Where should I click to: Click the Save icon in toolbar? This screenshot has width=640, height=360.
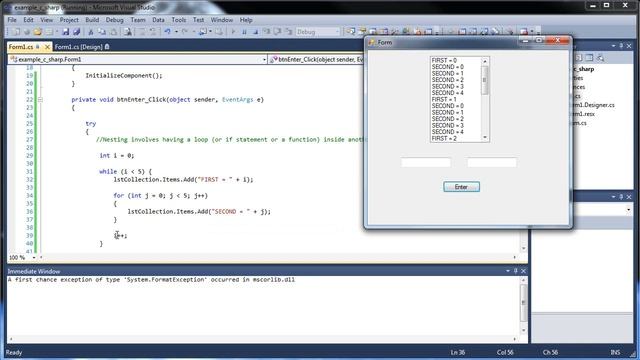point(65,32)
